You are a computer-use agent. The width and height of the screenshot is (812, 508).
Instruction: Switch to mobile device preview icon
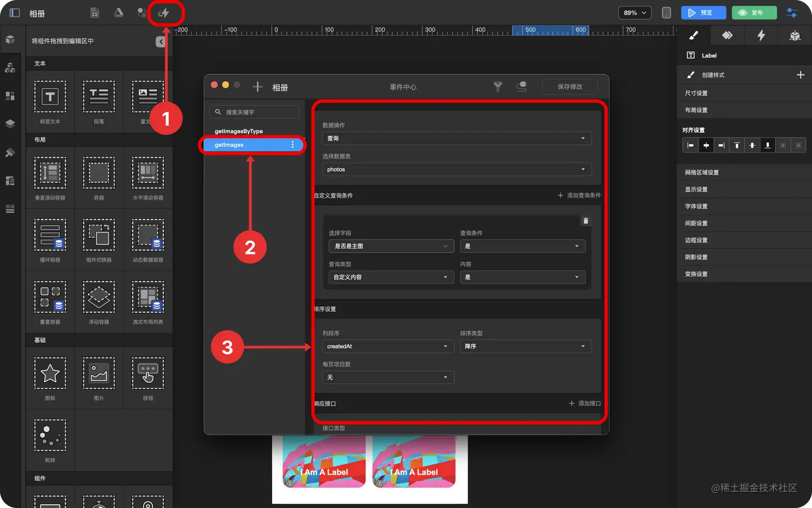tap(666, 13)
